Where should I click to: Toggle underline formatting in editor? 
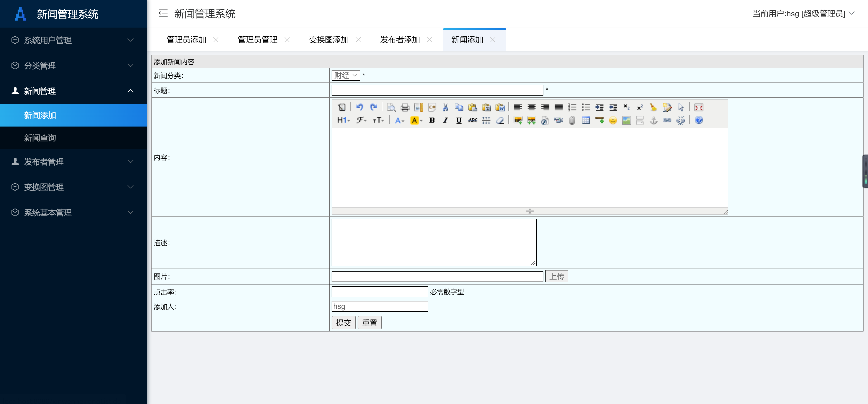click(459, 120)
